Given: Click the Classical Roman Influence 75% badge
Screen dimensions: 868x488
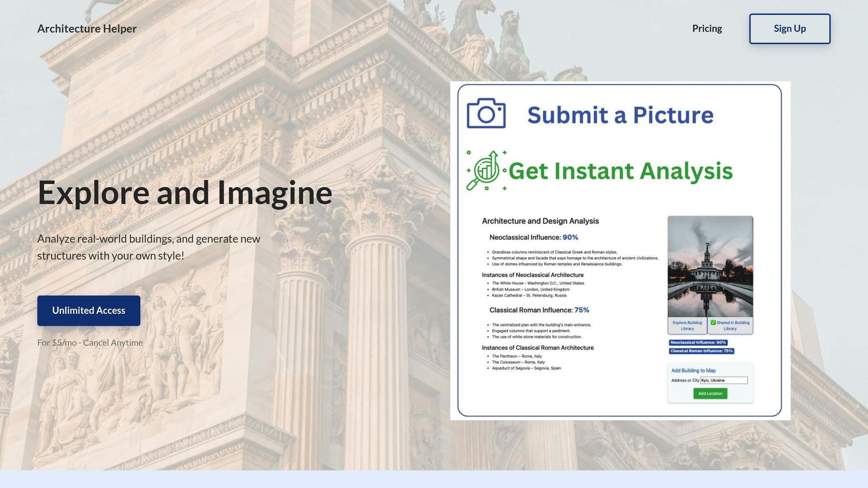Looking at the screenshot, I should 701,351.
